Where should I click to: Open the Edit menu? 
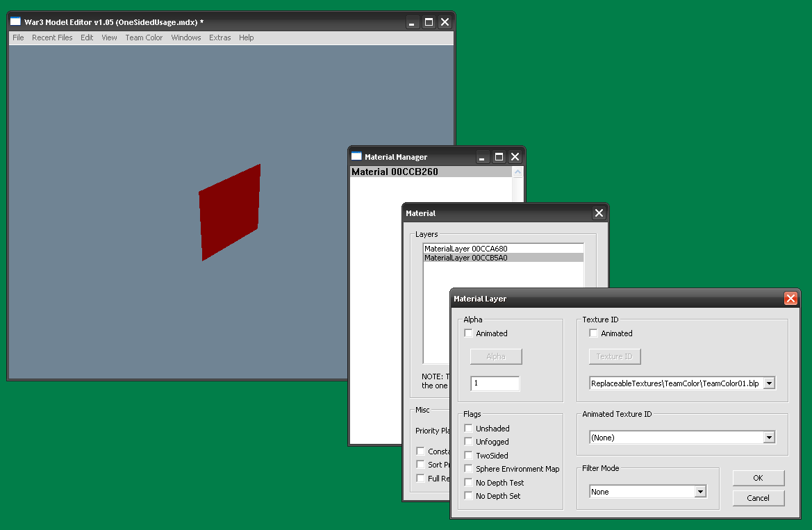(x=87, y=38)
